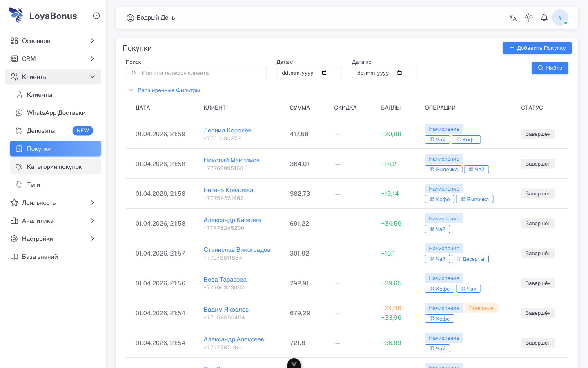Open WhatsApp Доставки menu item
Image resolution: width=588 pixels, height=368 pixels.
56,113
